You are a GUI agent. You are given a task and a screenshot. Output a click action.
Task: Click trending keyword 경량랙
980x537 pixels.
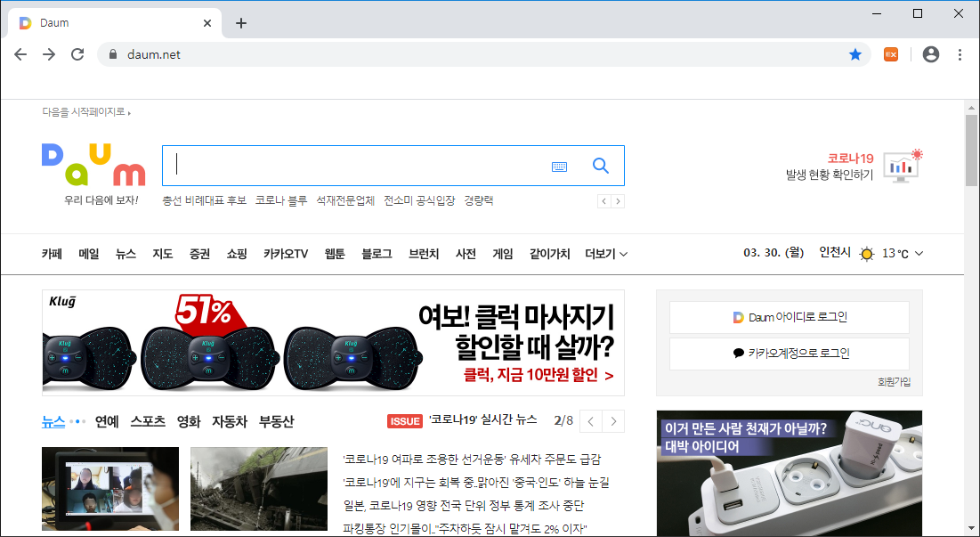tap(479, 200)
